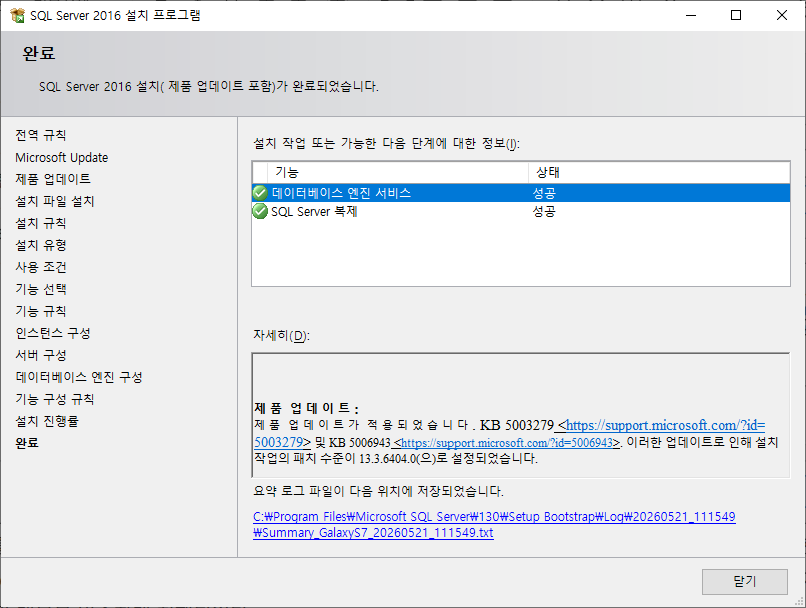Open the Summary_GalaxyS7 log file link
The image size is (806, 608).
coord(494,524)
